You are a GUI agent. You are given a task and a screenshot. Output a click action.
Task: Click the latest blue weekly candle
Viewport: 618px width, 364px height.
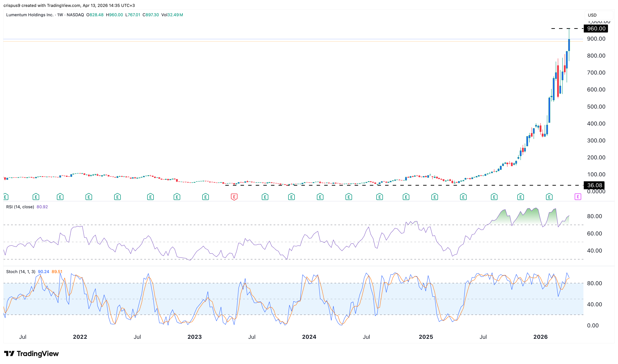coord(569,45)
